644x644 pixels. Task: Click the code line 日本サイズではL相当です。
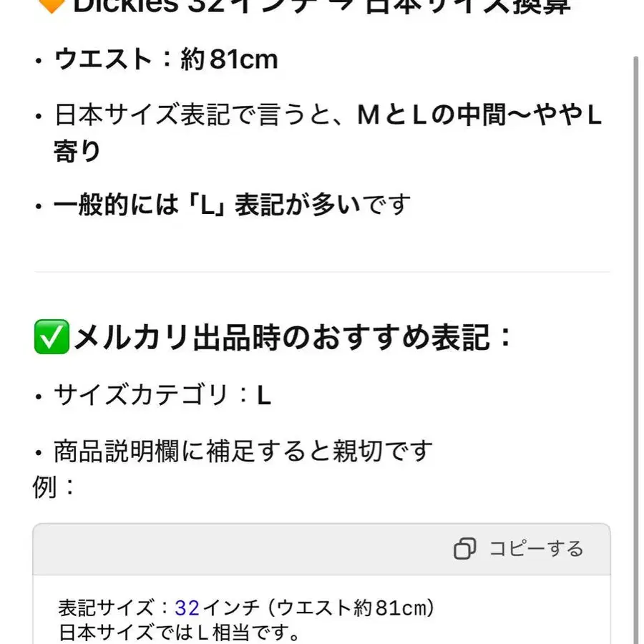[179, 632]
